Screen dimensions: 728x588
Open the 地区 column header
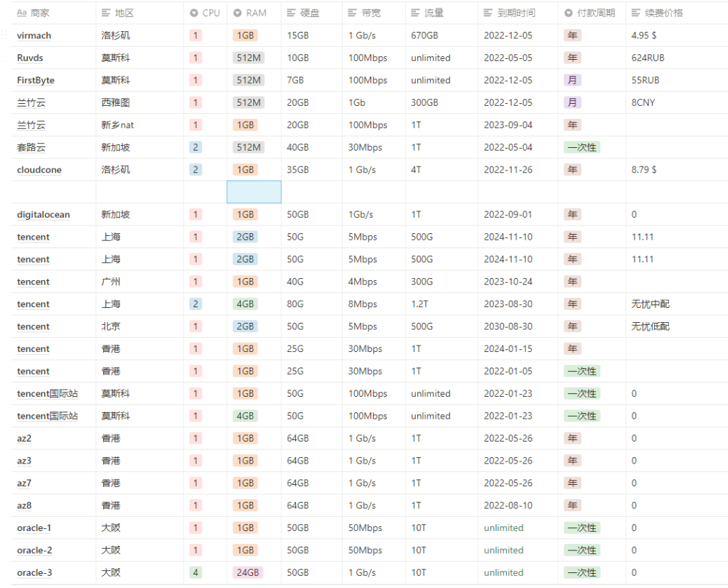click(x=140, y=13)
